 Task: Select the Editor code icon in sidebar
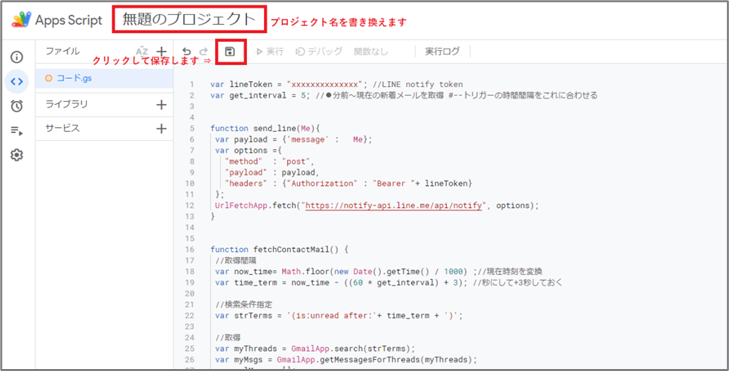tap(17, 82)
